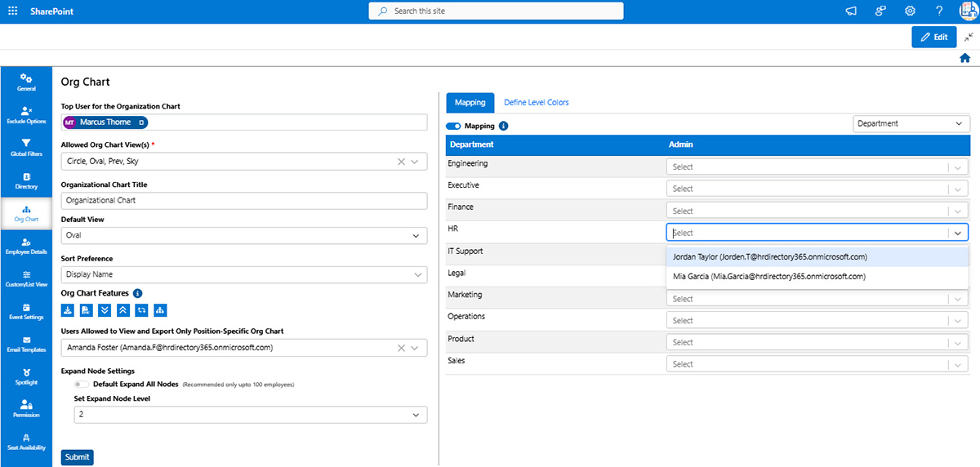Click the home icon below Edit
Image resolution: width=980 pixels, height=467 pixels.
pos(964,58)
